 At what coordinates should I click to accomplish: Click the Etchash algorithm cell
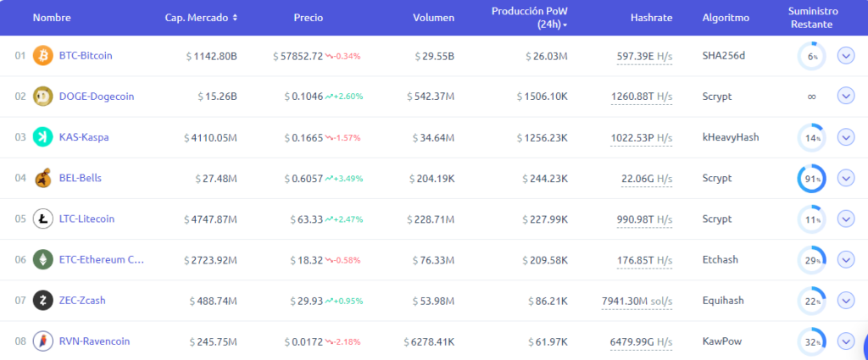[x=720, y=259]
